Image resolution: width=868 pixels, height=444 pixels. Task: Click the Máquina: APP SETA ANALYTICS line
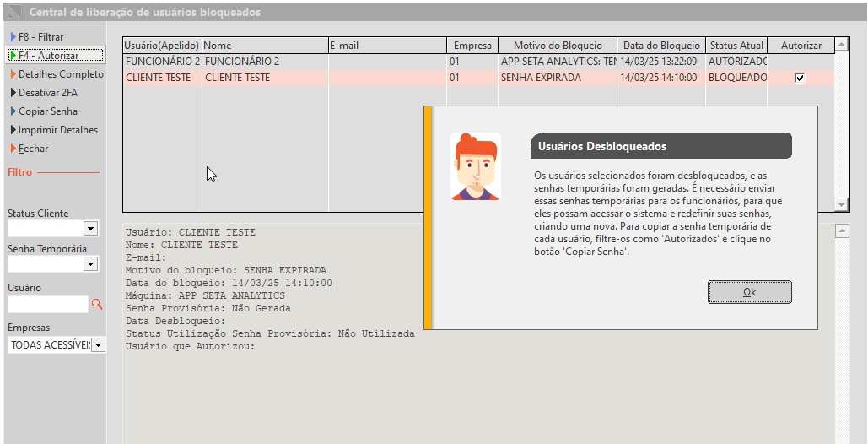click(205, 295)
